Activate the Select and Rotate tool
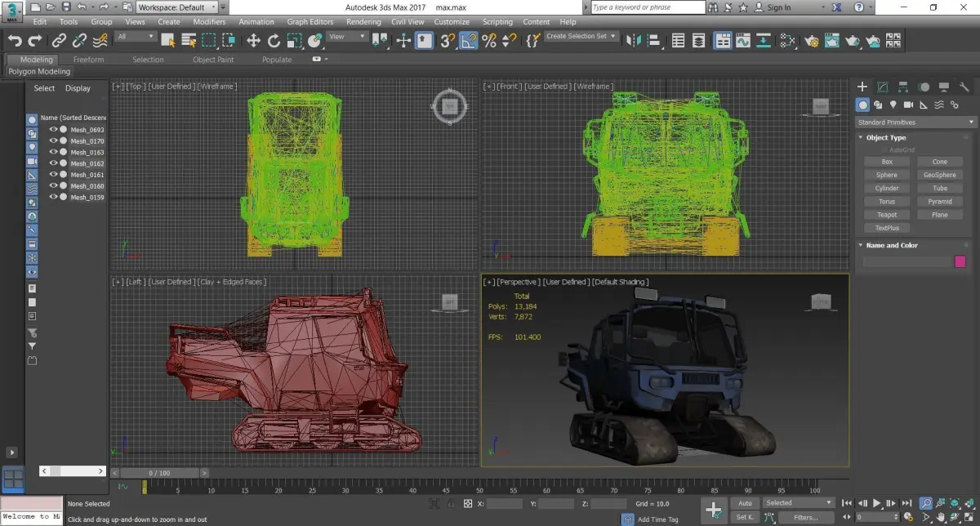 (274, 40)
